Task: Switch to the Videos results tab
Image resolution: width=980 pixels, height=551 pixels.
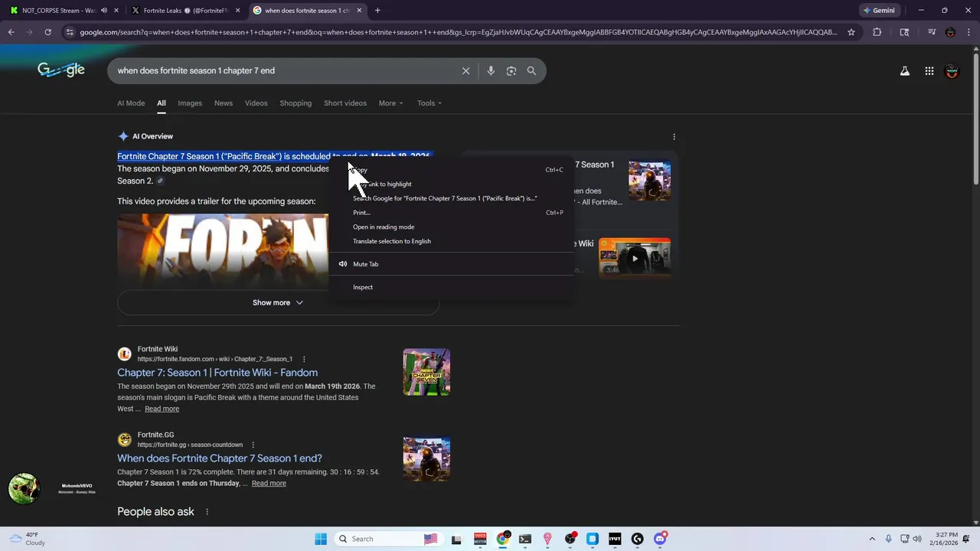Action: pyautogui.click(x=256, y=103)
